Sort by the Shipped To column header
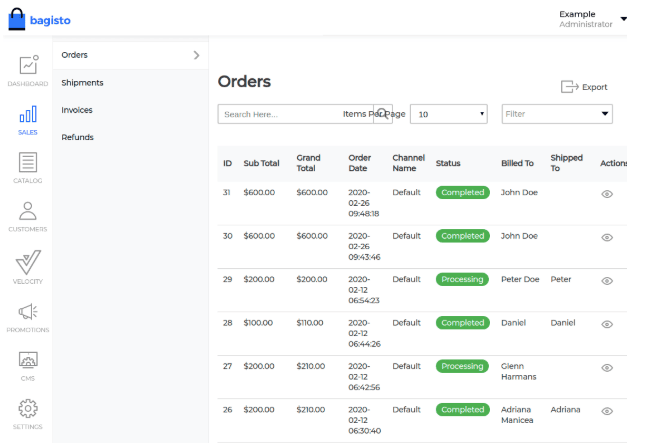 click(x=566, y=163)
